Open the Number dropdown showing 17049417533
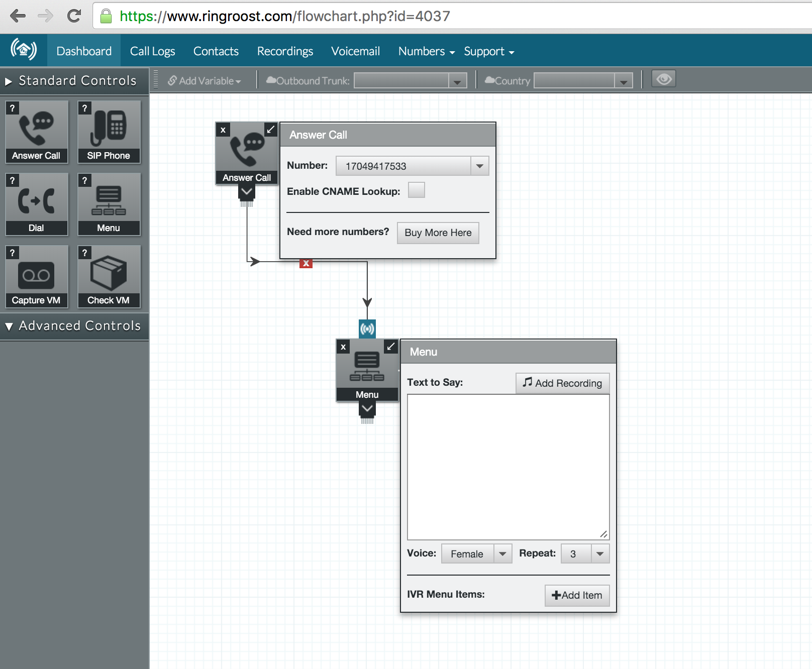This screenshot has width=812, height=669. (x=412, y=166)
